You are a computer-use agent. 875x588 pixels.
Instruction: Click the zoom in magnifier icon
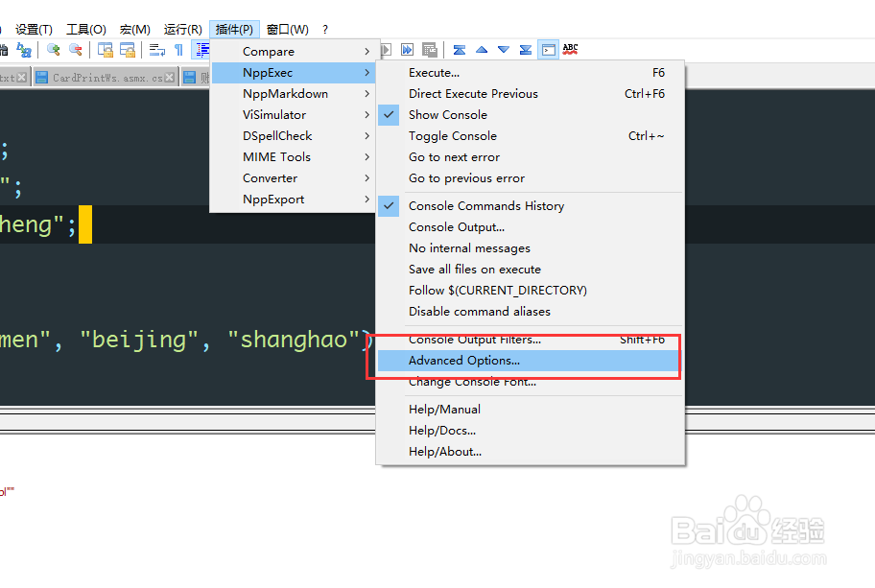(53, 49)
